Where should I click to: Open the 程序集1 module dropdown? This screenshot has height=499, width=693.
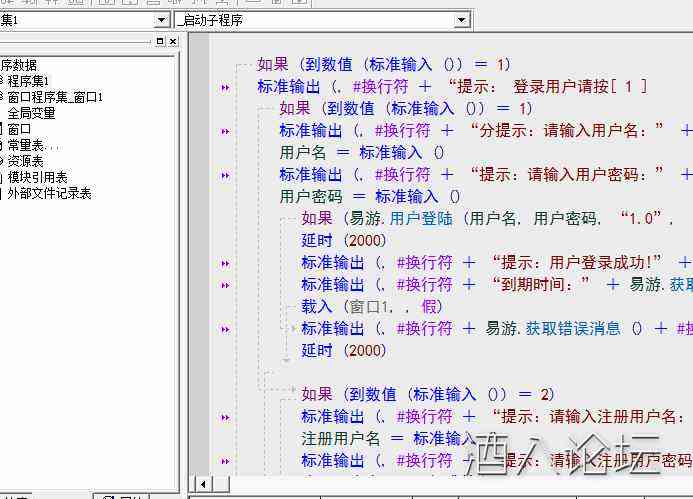161,20
